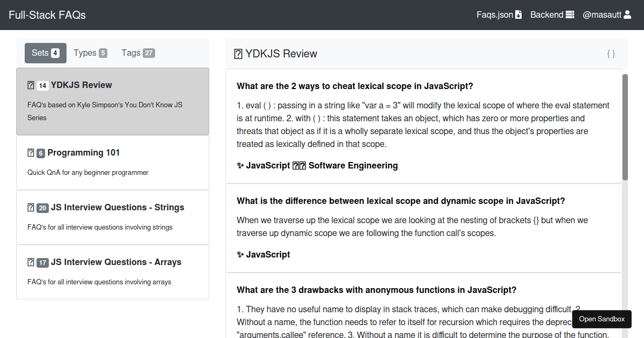Click the icon beside the YDKJS Review title
This screenshot has height=338, width=644.
point(238,53)
